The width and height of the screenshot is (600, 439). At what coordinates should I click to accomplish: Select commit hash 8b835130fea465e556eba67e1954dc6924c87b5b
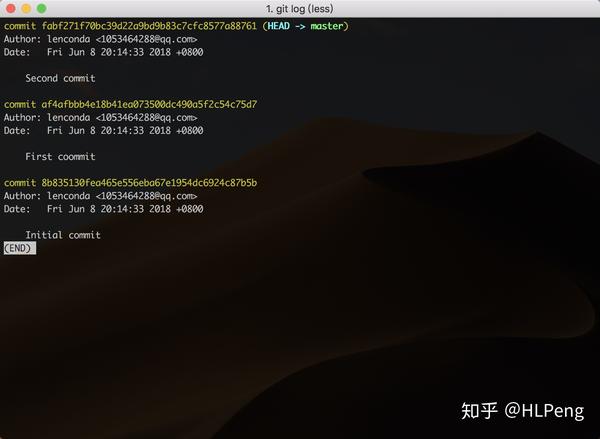(149, 183)
